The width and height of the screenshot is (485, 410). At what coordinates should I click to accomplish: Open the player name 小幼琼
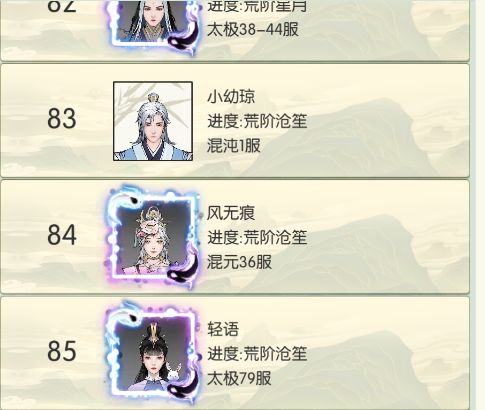point(231,97)
